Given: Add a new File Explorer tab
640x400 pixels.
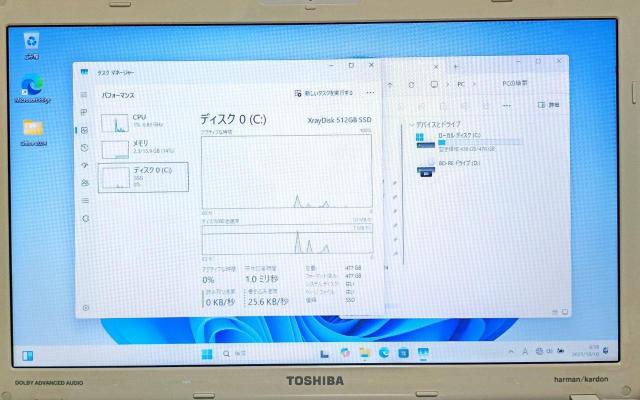Looking at the screenshot, I should pyautogui.click(x=456, y=67).
